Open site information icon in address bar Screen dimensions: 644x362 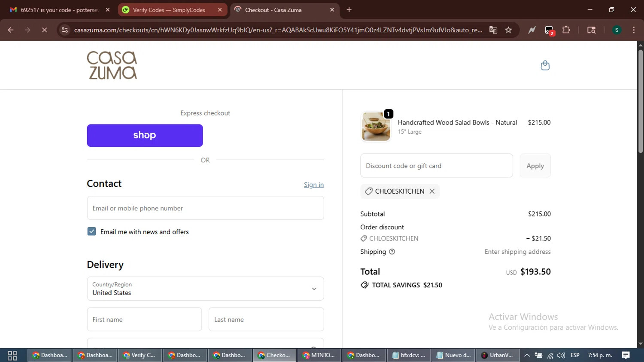[65, 30]
